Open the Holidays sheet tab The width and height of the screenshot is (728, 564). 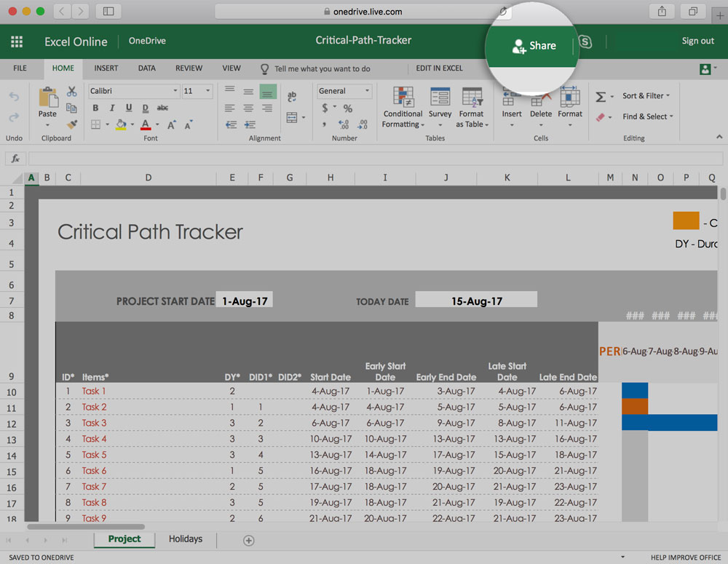185,539
